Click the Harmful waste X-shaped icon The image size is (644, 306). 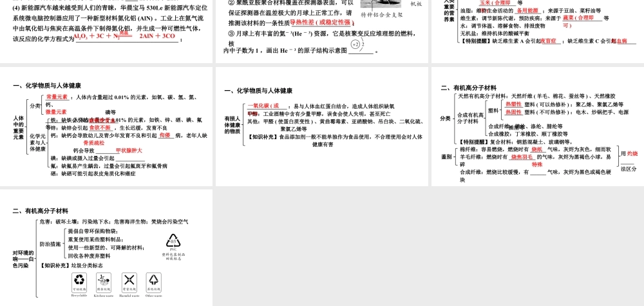click(129, 283)
